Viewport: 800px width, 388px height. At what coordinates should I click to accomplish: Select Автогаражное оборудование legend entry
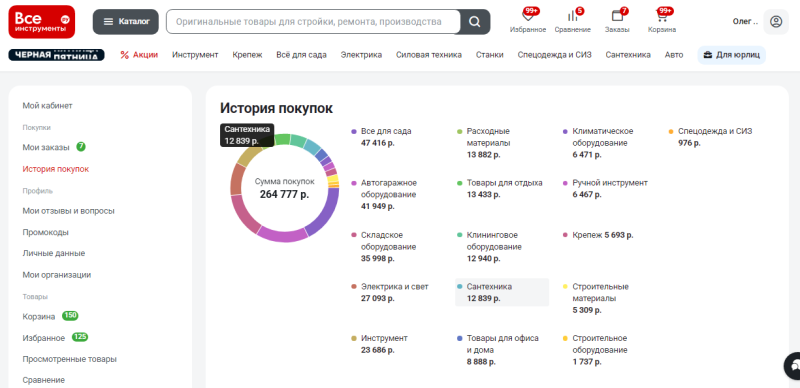point(384,195)
